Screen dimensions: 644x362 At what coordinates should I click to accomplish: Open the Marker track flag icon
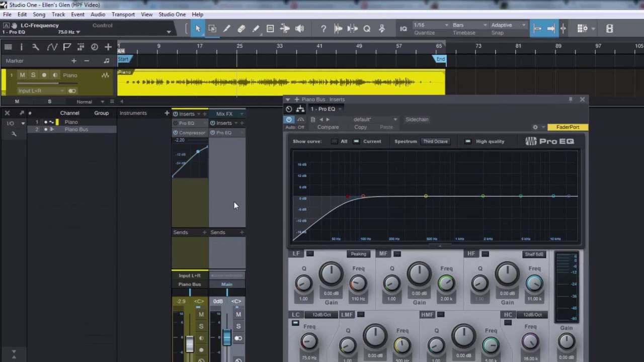(66, 47)
